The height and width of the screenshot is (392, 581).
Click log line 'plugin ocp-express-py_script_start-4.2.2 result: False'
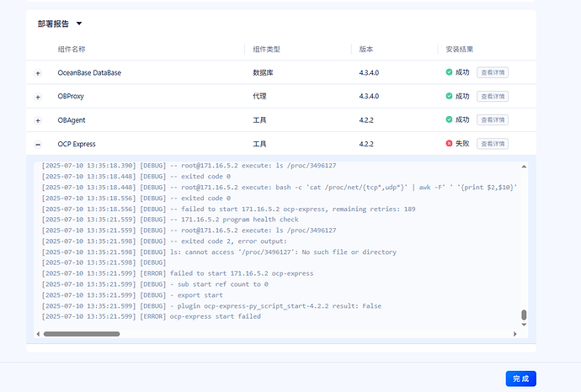coord(211,306)
